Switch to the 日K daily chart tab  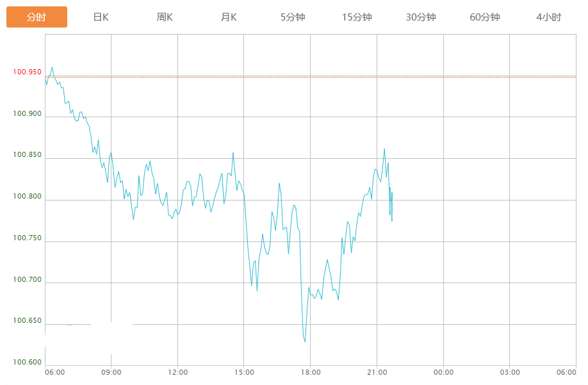point(101,17)
